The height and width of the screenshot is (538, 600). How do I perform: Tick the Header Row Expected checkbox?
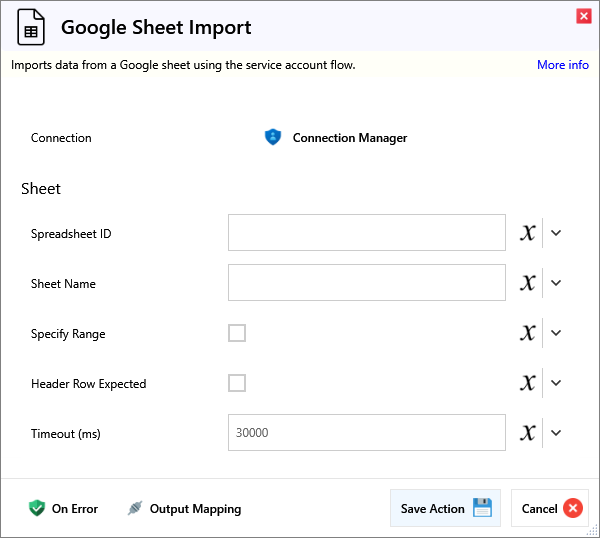[x=237, y=383]
